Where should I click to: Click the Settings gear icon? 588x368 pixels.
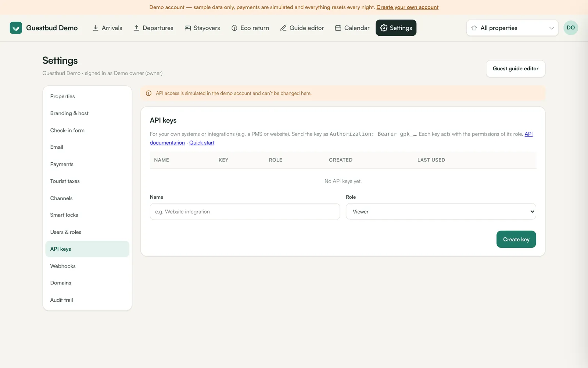[384, 28]
